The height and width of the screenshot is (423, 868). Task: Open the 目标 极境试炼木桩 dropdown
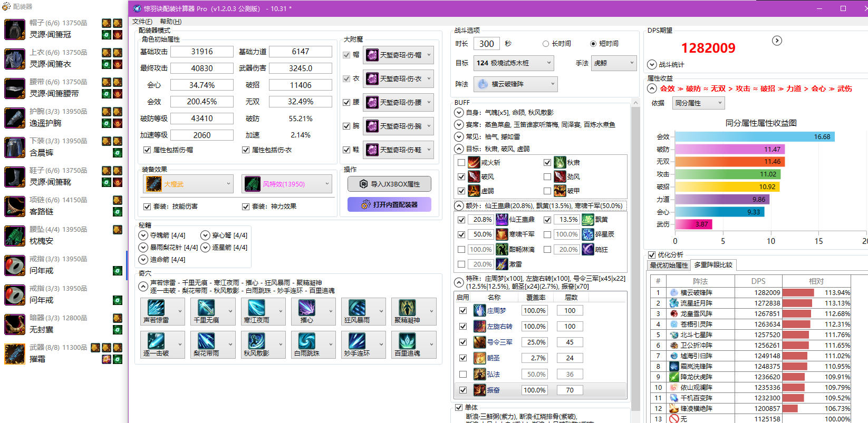[513, 63]
